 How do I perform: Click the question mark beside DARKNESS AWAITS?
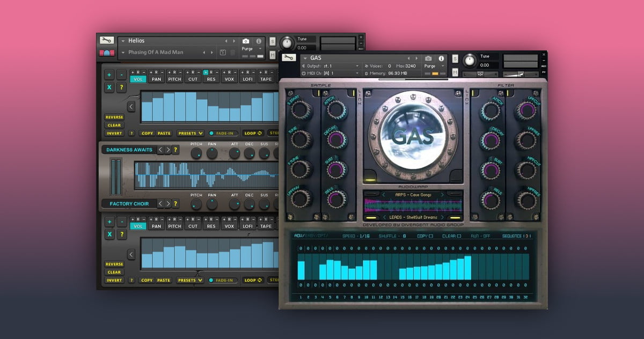175,150
